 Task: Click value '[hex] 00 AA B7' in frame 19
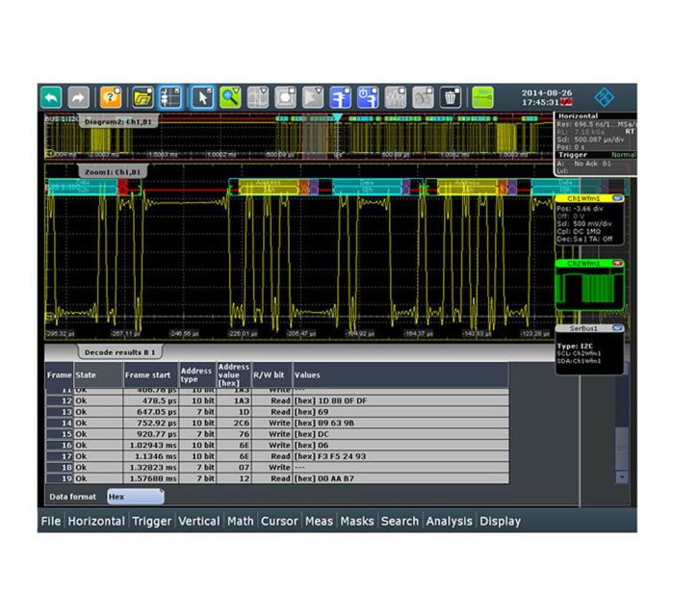tap(324, 478)
